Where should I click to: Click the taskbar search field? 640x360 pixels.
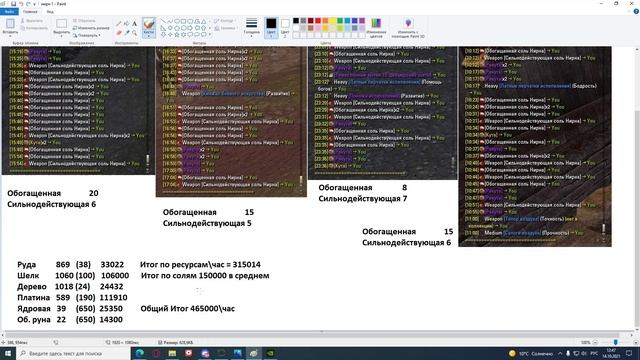[73, 353]
